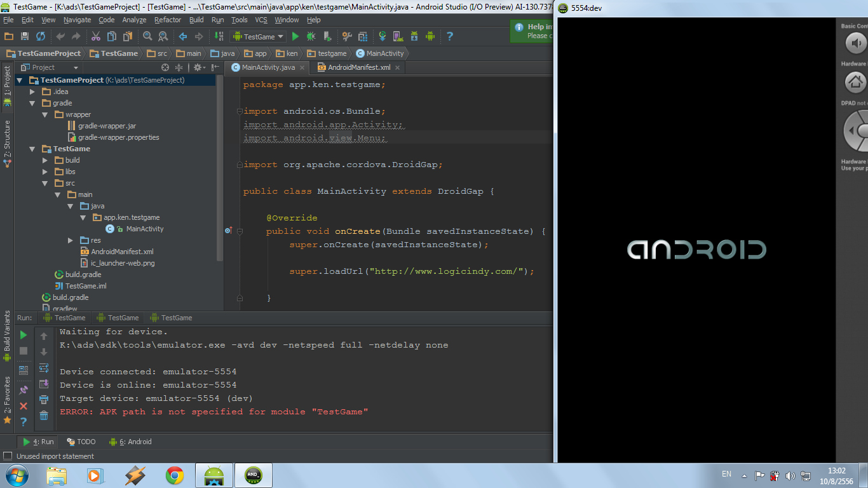
Task: Open the Build menu
Action: (196, 20)
